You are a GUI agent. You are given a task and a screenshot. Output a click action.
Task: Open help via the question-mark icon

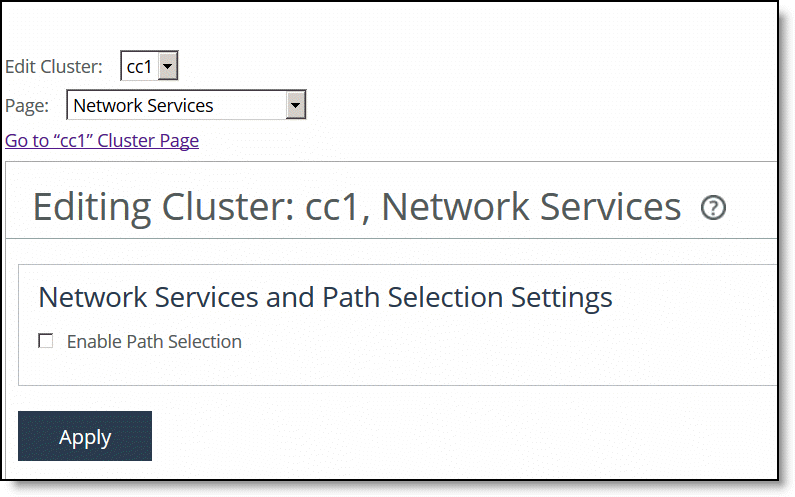[x=713, y=207]
